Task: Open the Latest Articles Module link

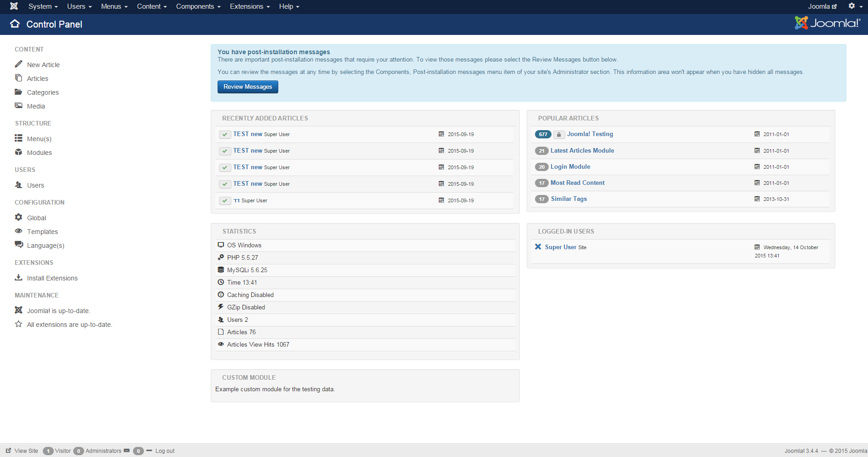Action: (582, 150)
